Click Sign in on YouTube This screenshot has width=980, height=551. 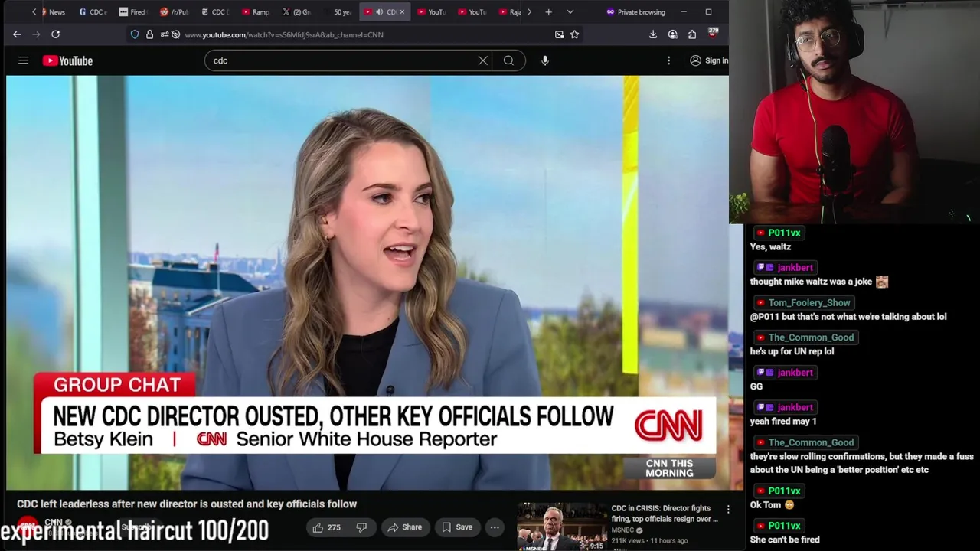[709, 60]
